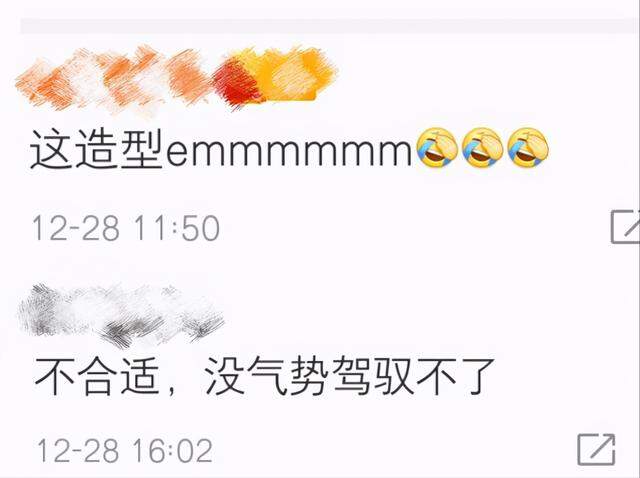Click the red scribbled patch in the first username
The image size is (640, 478).
pos(235,84)
